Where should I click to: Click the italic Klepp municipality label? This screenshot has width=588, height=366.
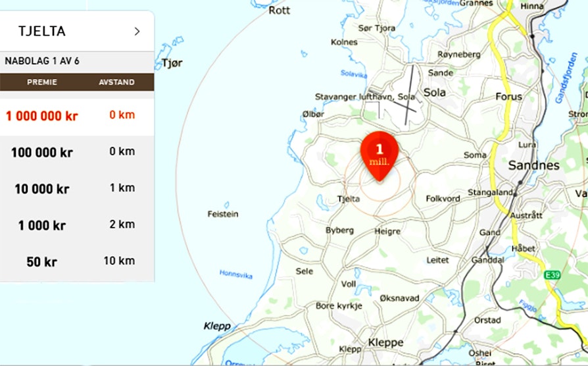click(x=217, y=327)
